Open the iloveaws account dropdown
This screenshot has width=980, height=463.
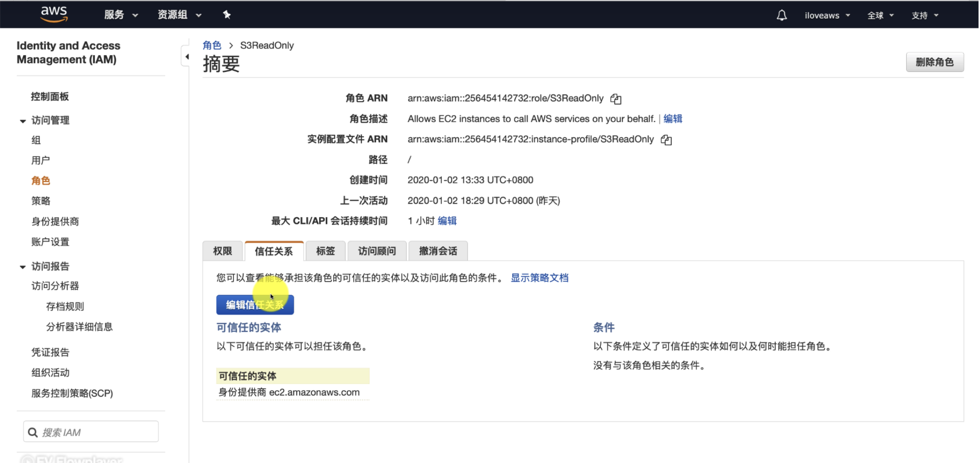[x=827, y=15]
